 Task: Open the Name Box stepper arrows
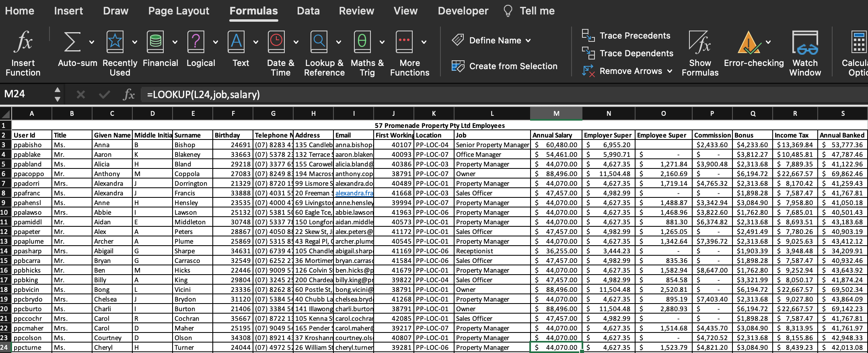pos(58,94)
